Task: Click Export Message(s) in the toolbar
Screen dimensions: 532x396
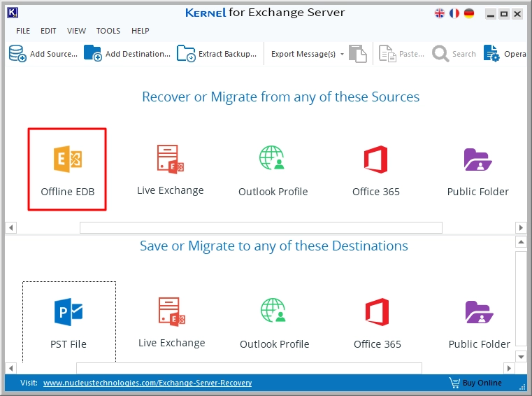Action: tap(303, 54)
